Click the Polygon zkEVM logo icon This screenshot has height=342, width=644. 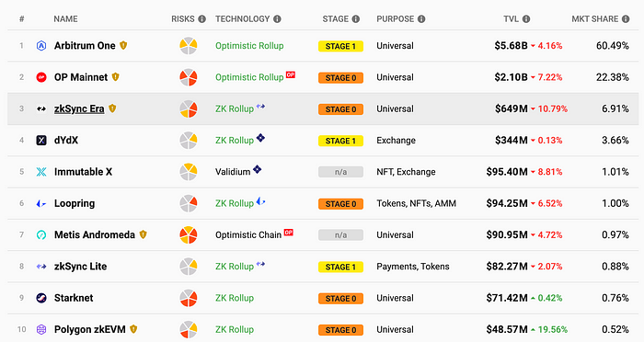pos(41,329)
